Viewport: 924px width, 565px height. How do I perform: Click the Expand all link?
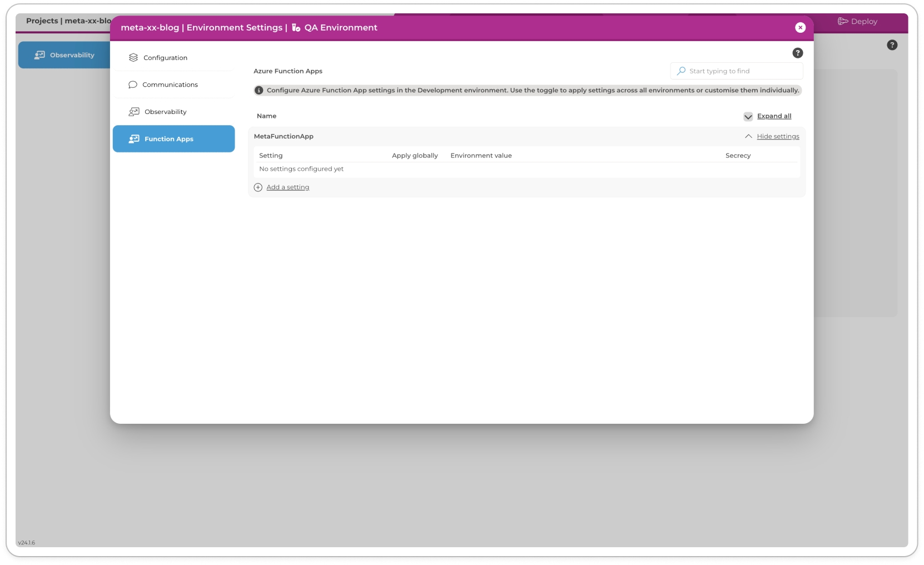[x=774, y=116]
